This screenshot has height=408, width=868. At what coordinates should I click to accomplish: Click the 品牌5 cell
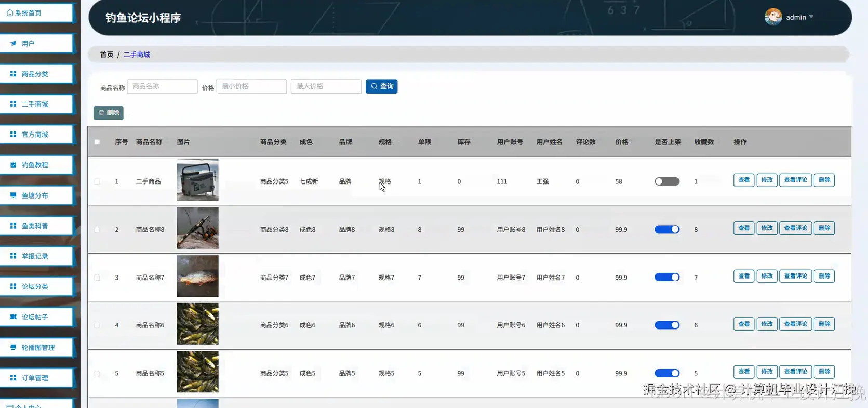(x=347, y=373)
